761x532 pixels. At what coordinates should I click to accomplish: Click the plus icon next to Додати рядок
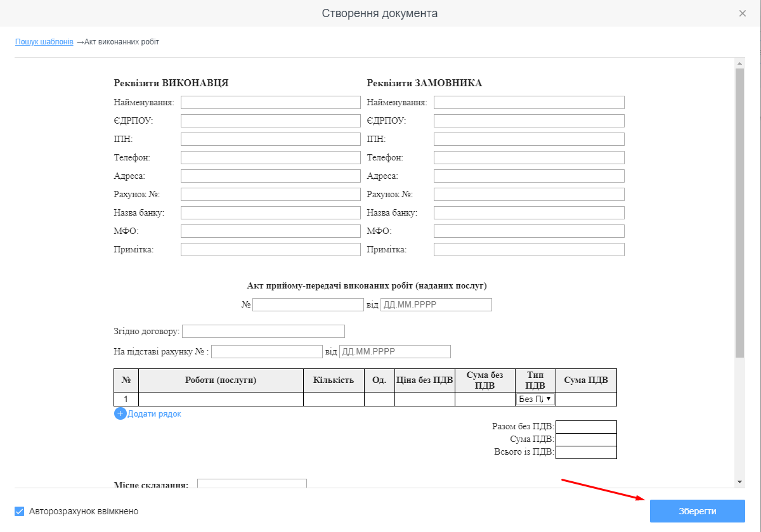coord(120,413)
